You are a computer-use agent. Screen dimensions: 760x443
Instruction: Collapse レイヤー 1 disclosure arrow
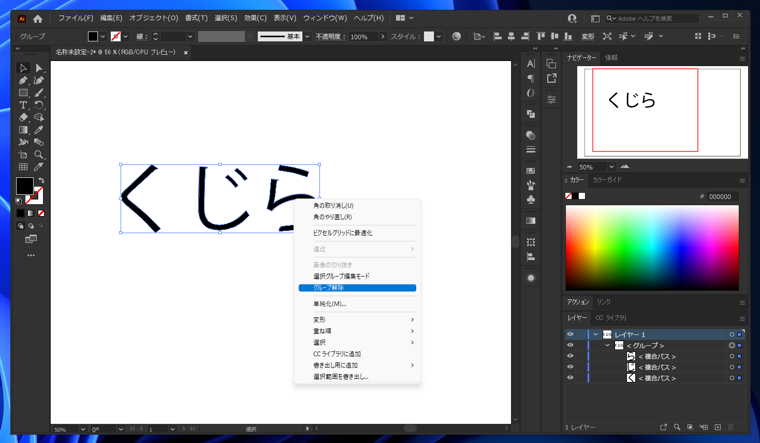pyautogui.click(x=596, y=334)
